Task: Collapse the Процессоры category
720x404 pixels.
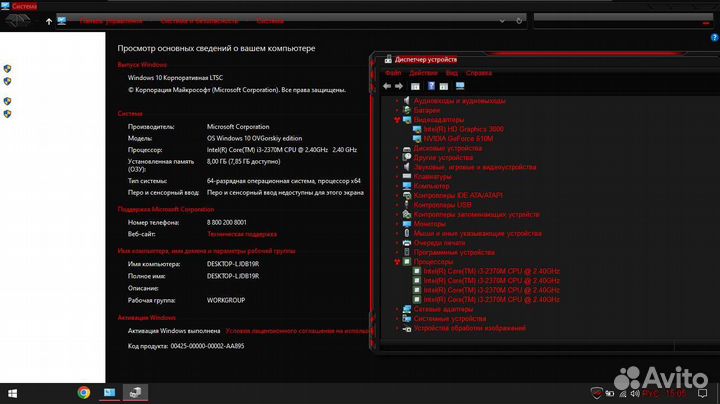Action: point(396,262)
